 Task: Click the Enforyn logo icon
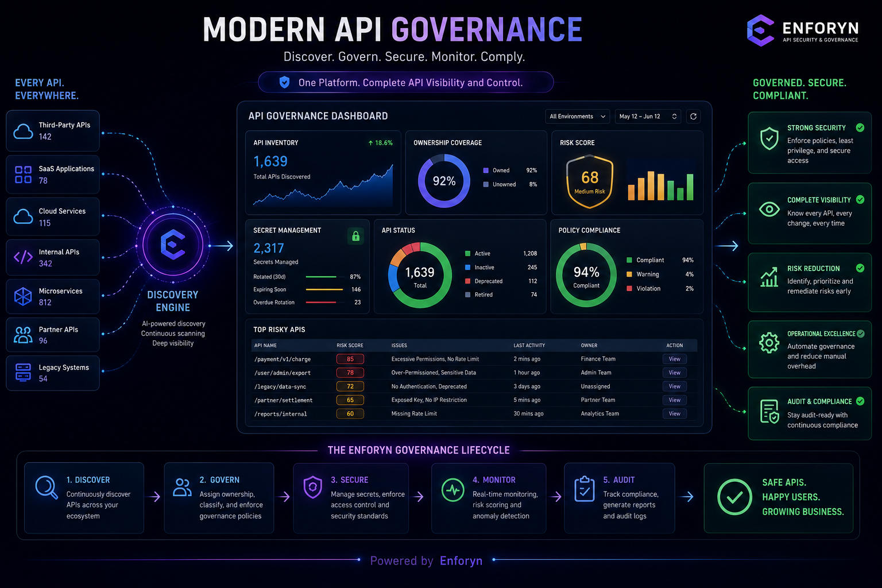tap(761, 30)
